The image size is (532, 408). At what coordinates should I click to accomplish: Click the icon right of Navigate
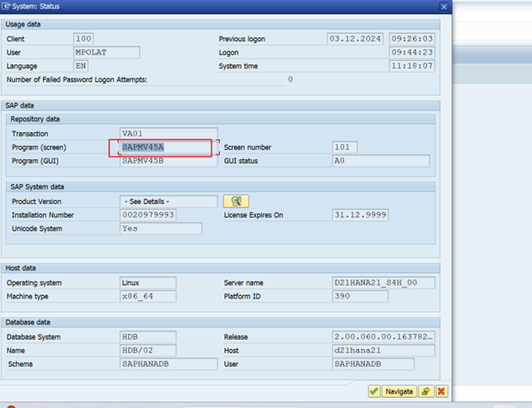[x=426, y=391]
